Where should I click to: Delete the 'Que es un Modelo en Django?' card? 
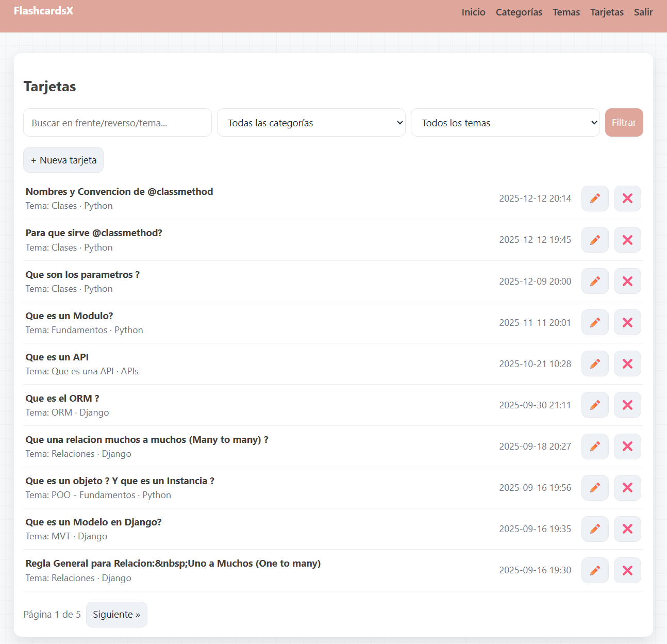[x=627, y=529]
